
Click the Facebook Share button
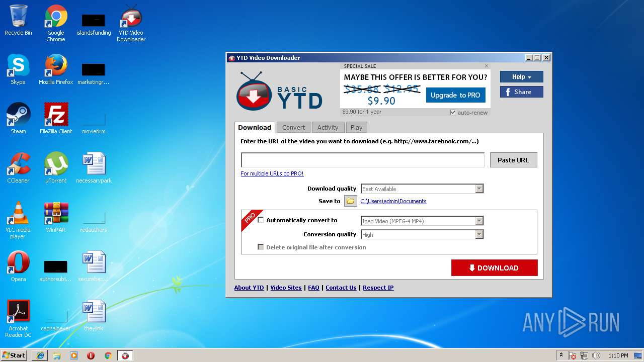click(x=522, y=92)
